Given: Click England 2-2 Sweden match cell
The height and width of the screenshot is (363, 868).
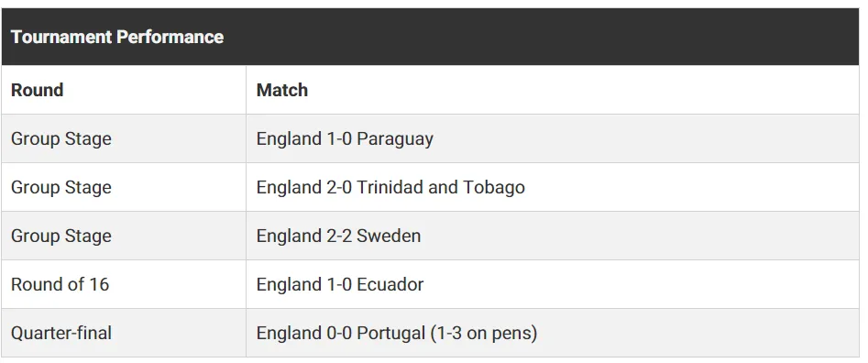Looking at the screenshot, I should 553,236.
